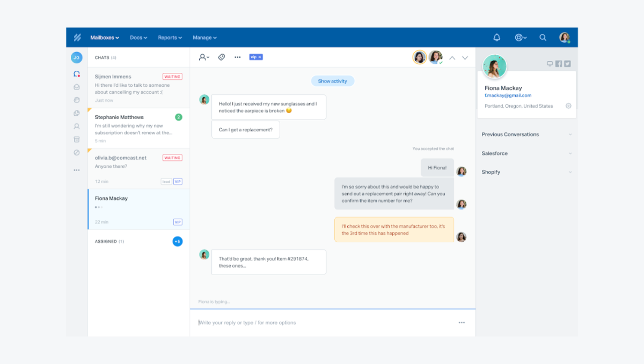Click the Twitter icon in the profile panel
Viewport: 644px width, 364px height.
tap(566, 63)
